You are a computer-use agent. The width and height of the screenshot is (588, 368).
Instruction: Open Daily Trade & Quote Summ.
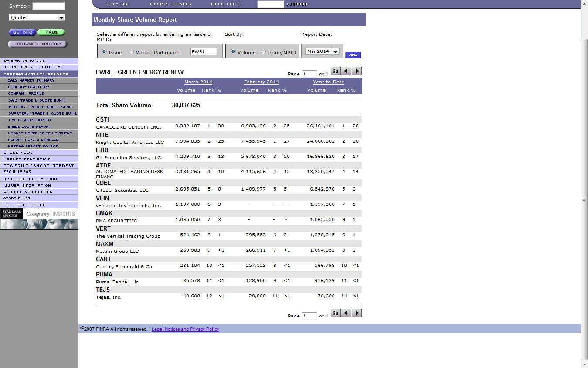[39, 101]
